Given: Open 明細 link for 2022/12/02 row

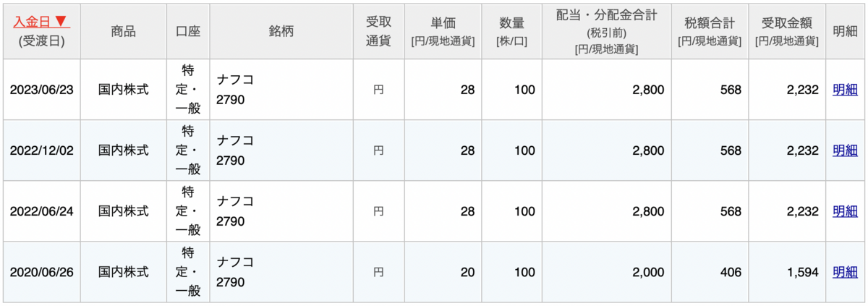Looking at the screenshot, I should point(845,150).
